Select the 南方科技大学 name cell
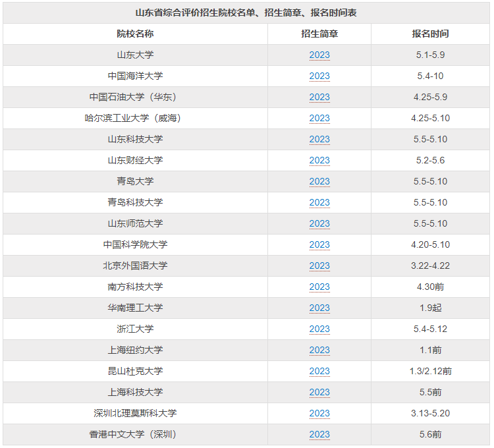The width and height of the screenshot is (494, 448). tap(136, 287)
